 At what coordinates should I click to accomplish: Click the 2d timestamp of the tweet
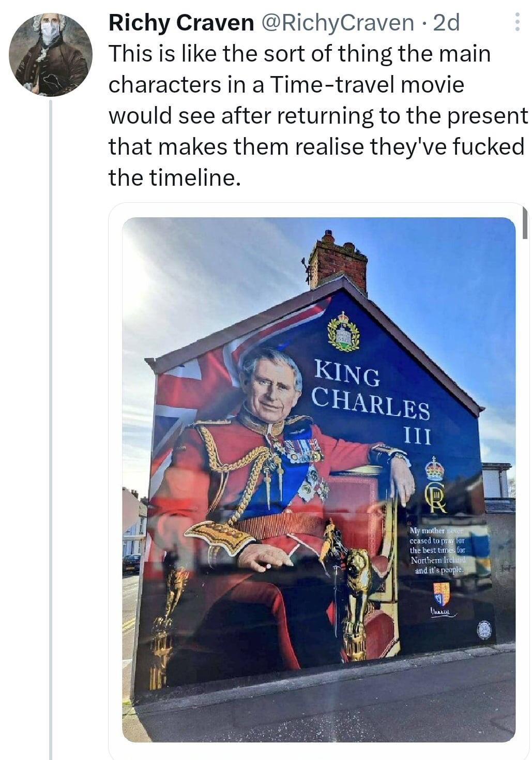(x=446, y=23)
